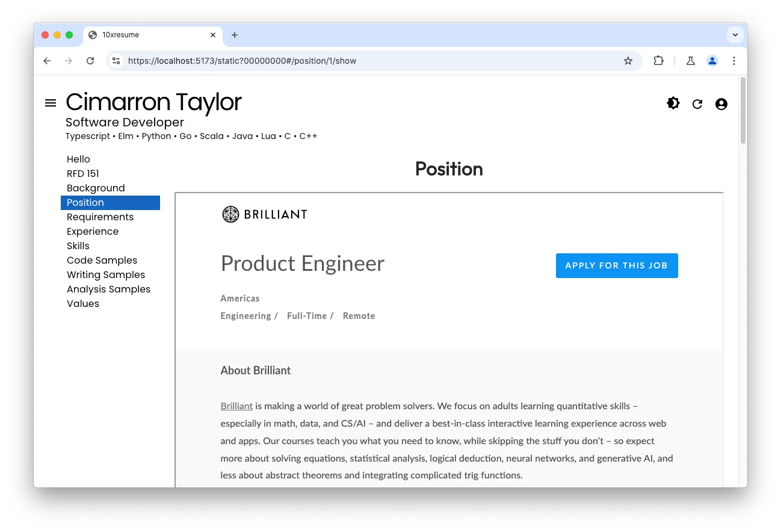Click the APPLY FOR THIS JOB button
Viewport: 781px width, 532px height.
pyautogui.click(x=617, y=265)
